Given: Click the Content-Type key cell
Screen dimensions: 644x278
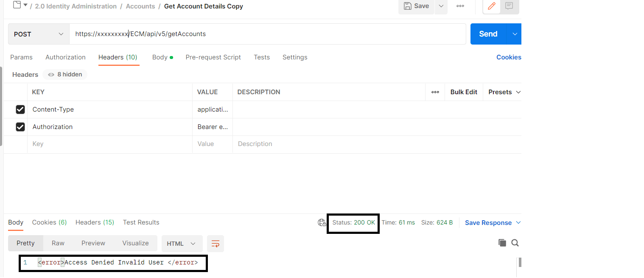Looking at the screenshot, I should (110, 110).
